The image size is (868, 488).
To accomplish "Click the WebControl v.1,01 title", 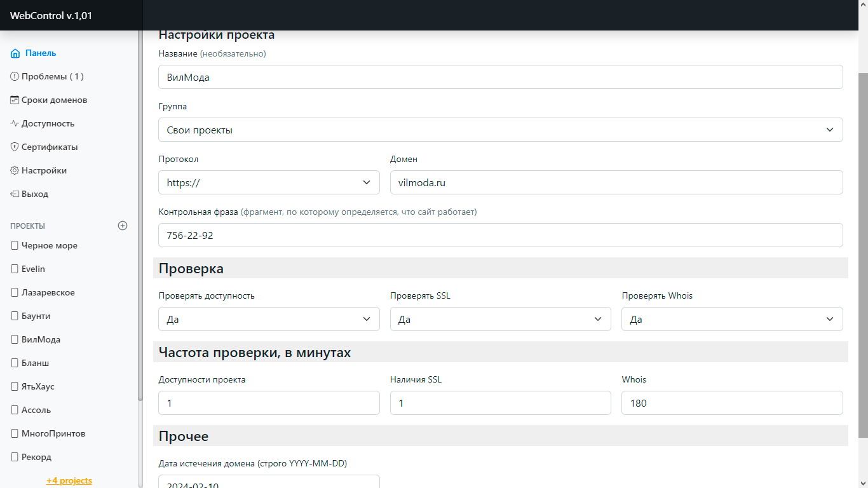I will coord(51,15).
